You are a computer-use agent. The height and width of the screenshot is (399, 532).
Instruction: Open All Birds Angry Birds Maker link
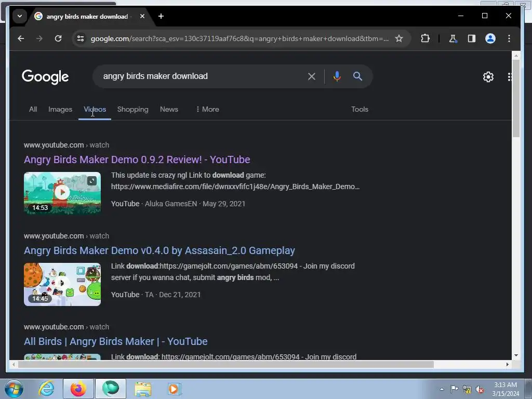(115, 341)
